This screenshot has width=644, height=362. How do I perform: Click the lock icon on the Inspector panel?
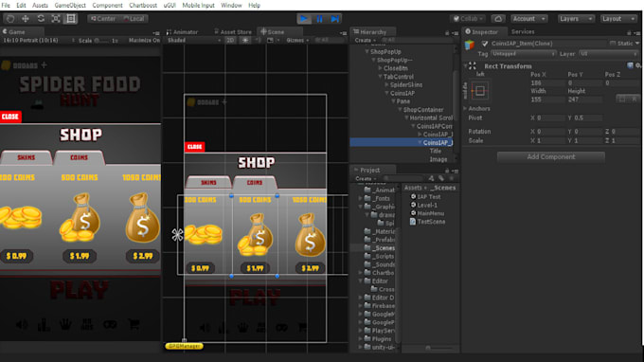pyautogui.click(x=629, y=32)
